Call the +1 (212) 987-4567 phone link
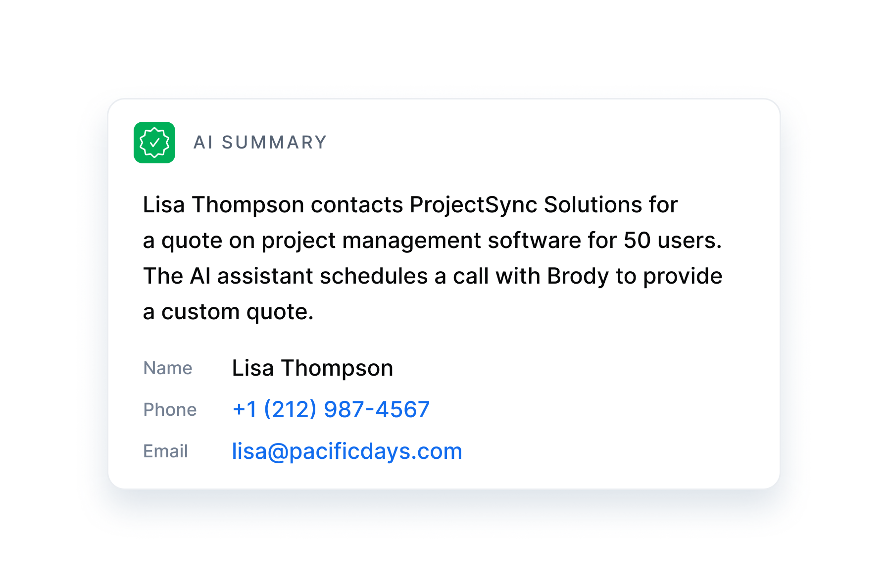The height and width of the screenshot is (588, 888). [x=331, y=409]
